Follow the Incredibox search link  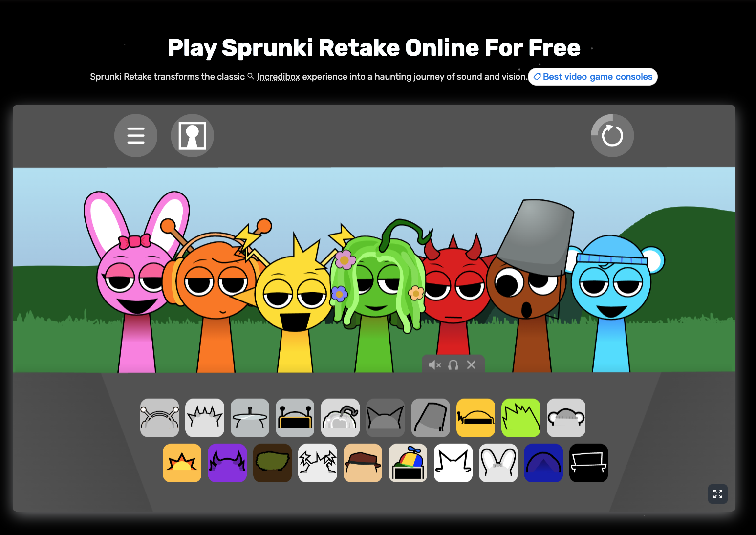274,77
